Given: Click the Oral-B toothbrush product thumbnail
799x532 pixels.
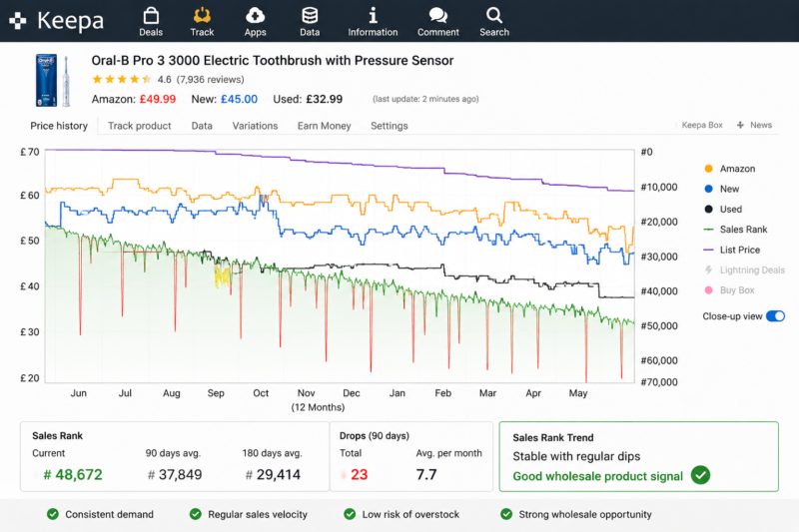Looking at the screenshot, I should [53, 81].
